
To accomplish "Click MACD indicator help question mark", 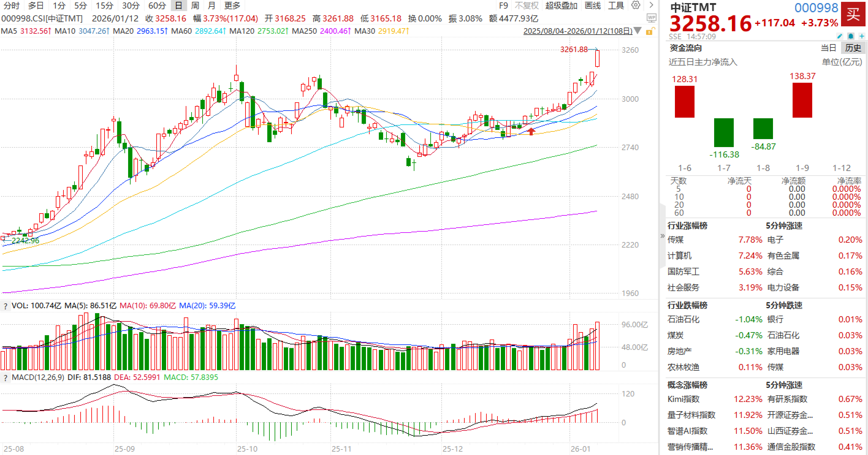I will click(6, 378).
